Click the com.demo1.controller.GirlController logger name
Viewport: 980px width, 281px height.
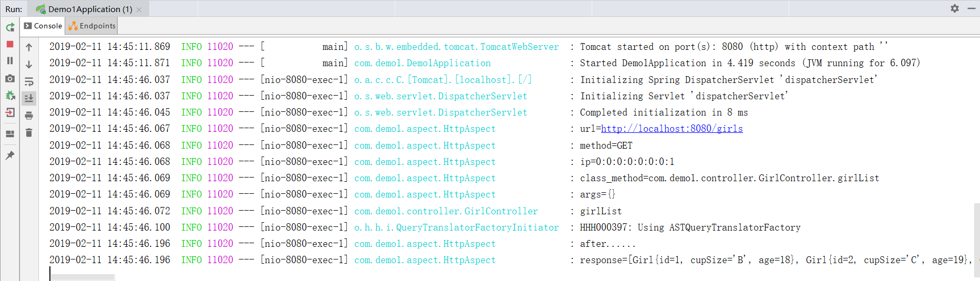coord(446,211)
